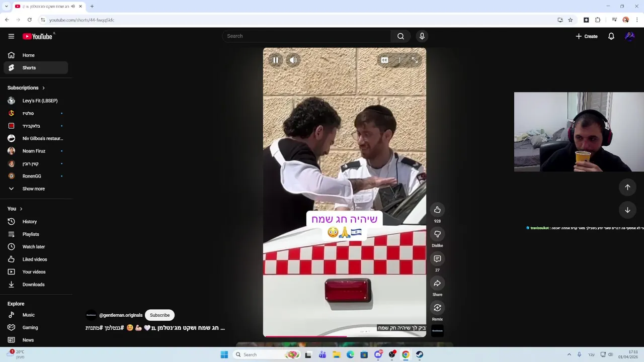Toggle closed captions on the short
The image size is (644, 362).
(384, 60)
